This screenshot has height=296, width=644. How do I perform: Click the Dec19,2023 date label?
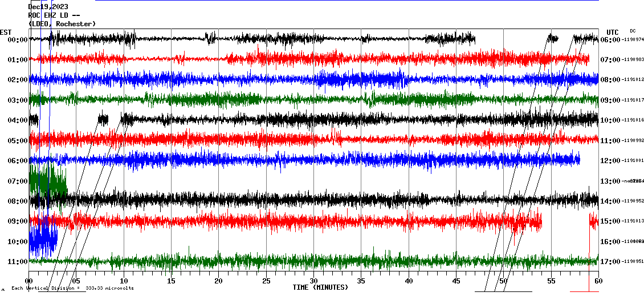48,7
